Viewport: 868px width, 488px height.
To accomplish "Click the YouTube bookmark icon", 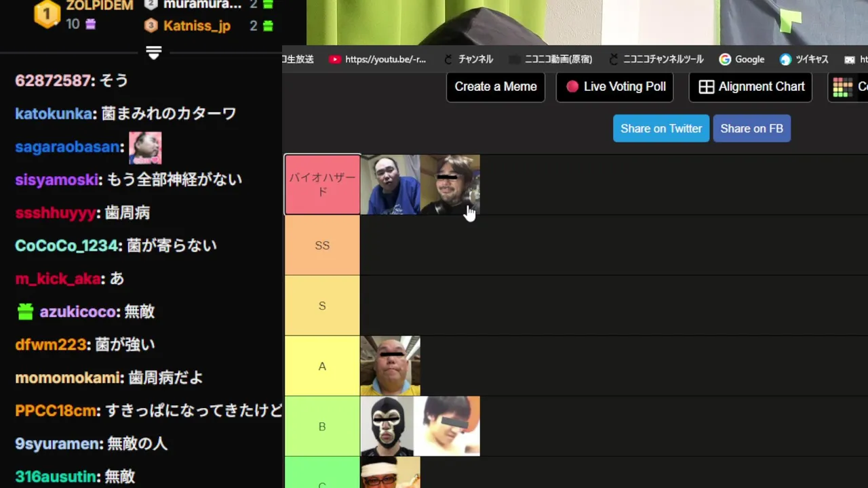I will [335, 59].
